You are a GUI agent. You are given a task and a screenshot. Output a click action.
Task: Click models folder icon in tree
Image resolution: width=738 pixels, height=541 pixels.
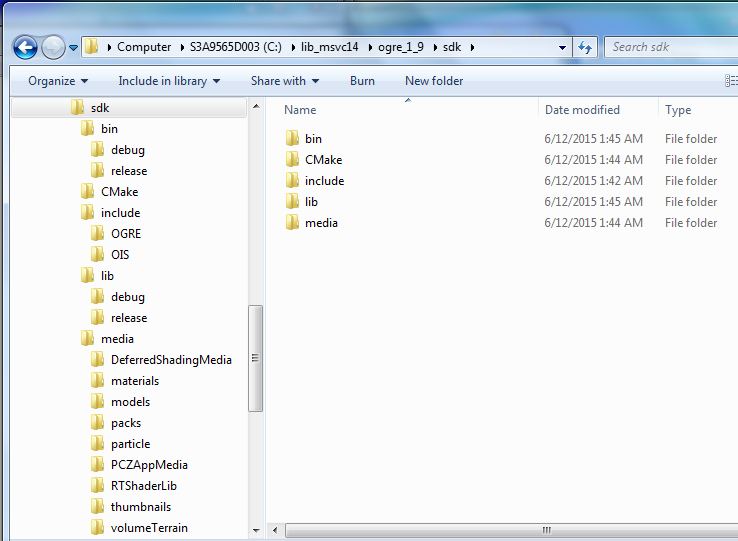pos(97,402)
